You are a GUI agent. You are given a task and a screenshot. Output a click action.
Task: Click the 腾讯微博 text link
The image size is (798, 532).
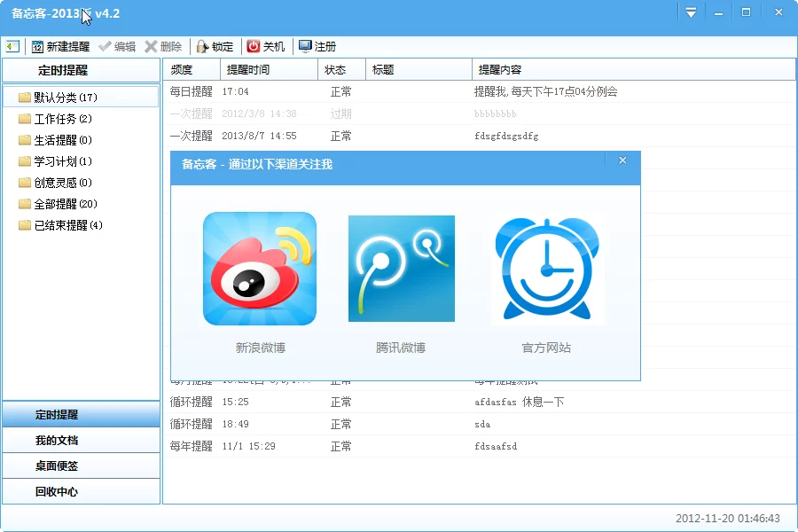[x=401, y=348]
